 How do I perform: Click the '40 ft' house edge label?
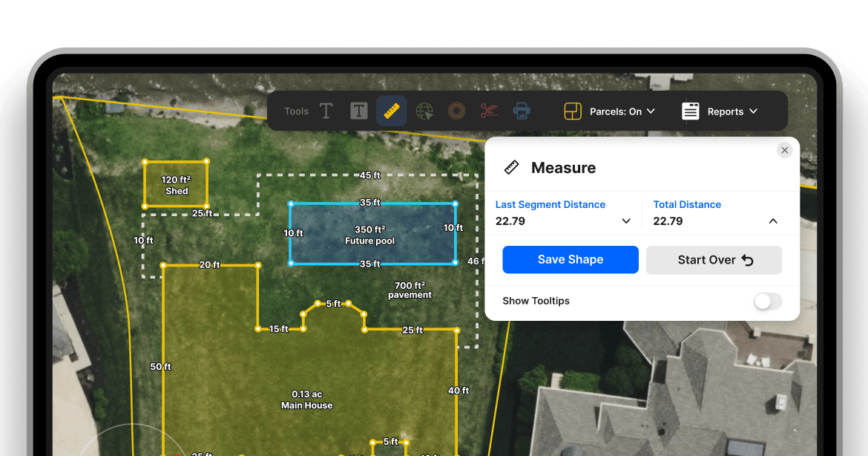[x=458, y=390]
